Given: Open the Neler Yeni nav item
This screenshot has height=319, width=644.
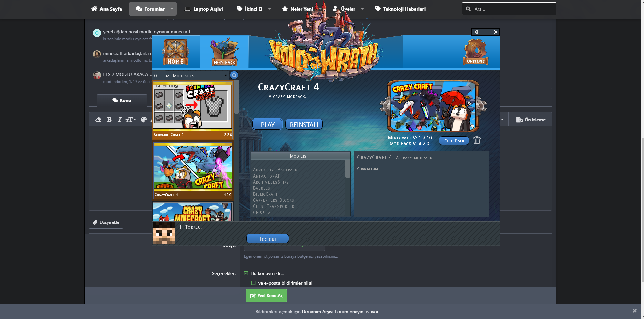Looking at the screenshot, I should tap(297, 9).
